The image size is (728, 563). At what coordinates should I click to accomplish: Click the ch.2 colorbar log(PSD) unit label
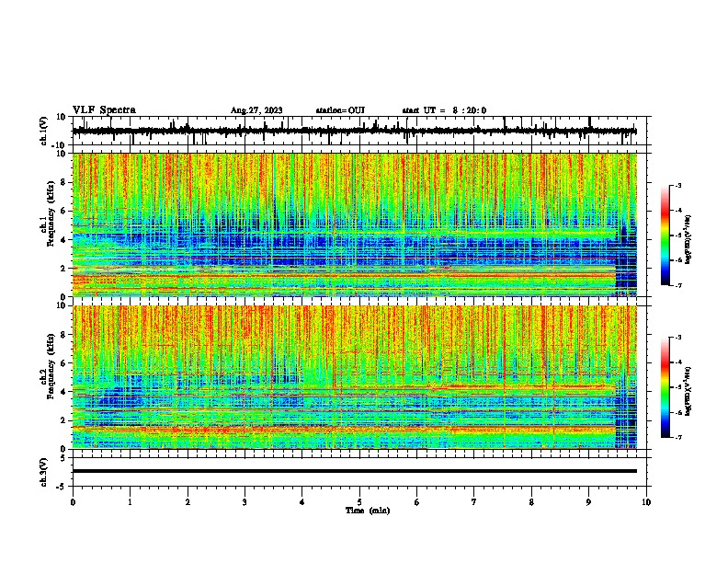pos(688,391)
